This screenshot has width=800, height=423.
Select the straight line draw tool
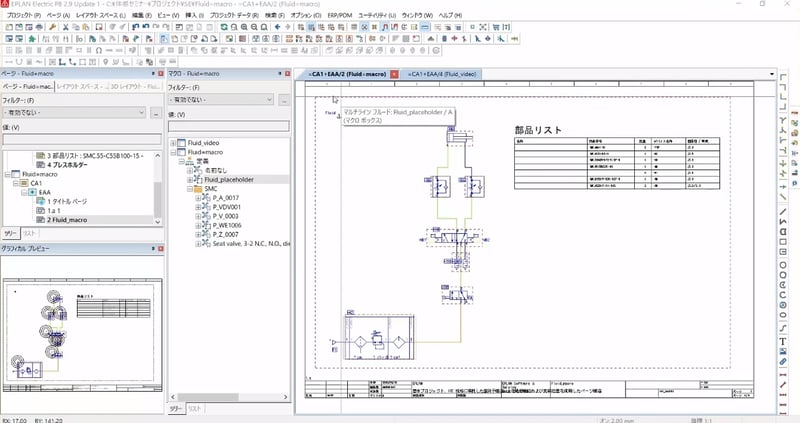point(783,211)
